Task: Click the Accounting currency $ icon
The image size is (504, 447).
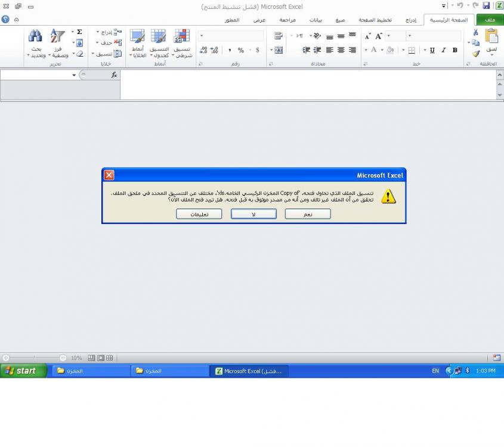Action: (x=258, y=50)
